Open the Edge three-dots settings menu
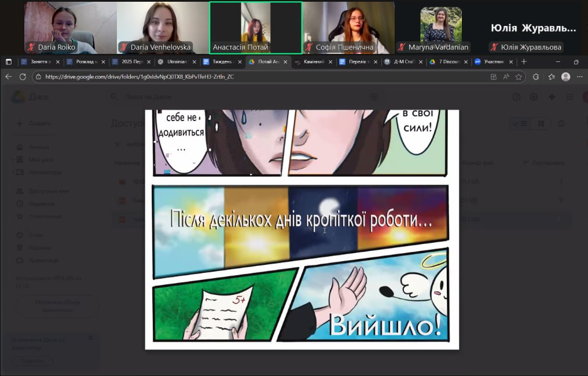The image size is (588, 376). click(580, 76)
